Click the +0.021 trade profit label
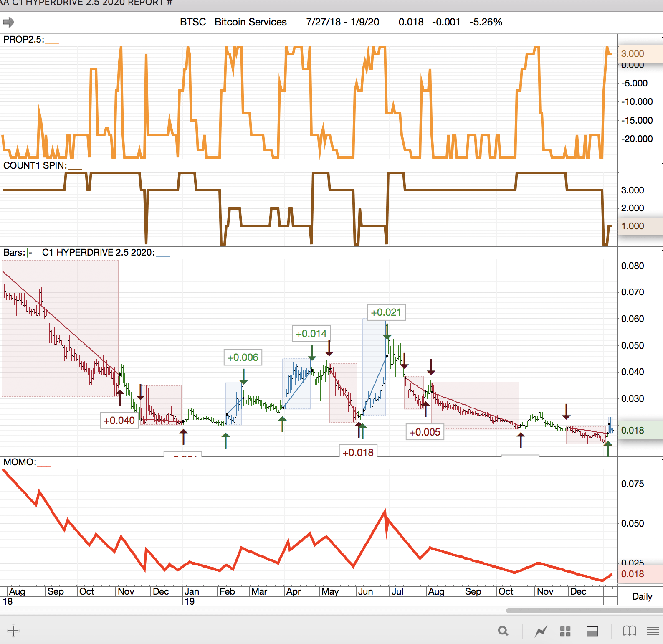 [x=386, y=312]
